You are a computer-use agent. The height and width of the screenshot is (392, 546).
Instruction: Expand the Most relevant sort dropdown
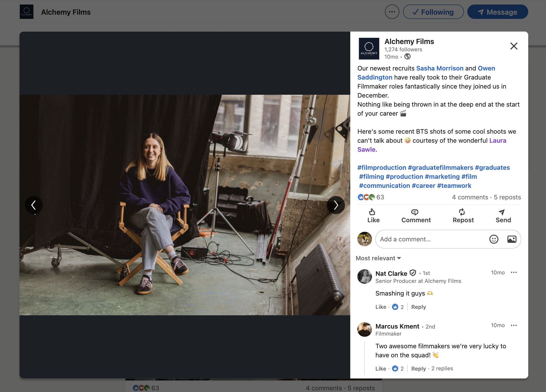(x=378, y=258)
